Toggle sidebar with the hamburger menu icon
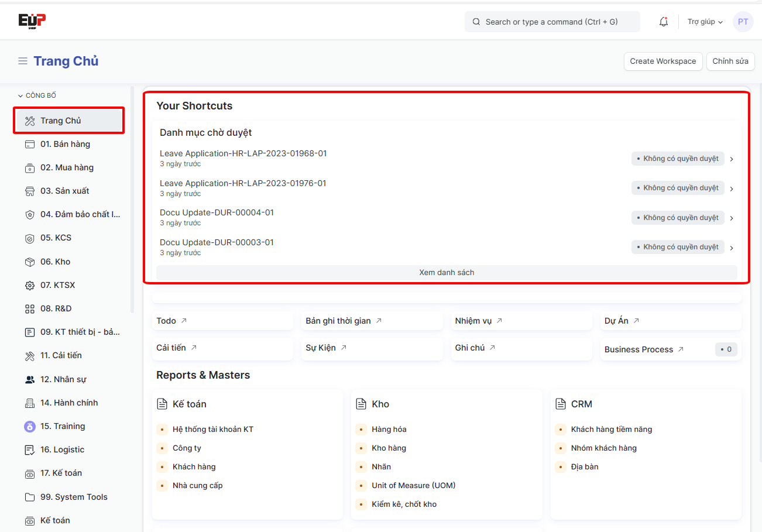762x532 pixels. click(23, 61)
